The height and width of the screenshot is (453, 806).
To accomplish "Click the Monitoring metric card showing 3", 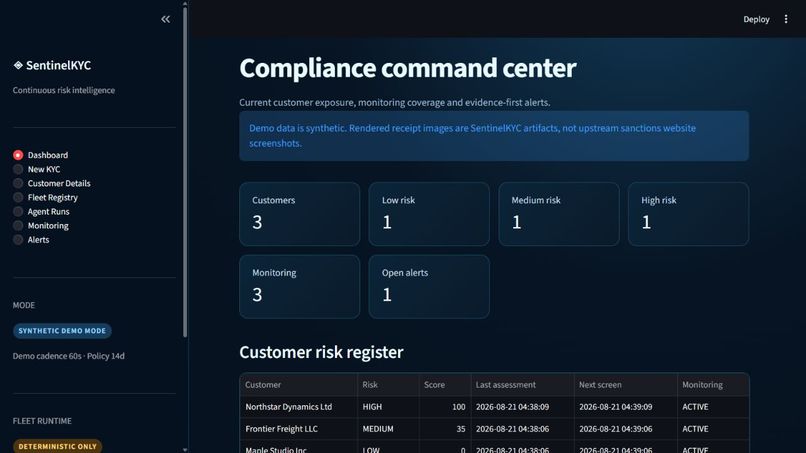I will 299,286.
